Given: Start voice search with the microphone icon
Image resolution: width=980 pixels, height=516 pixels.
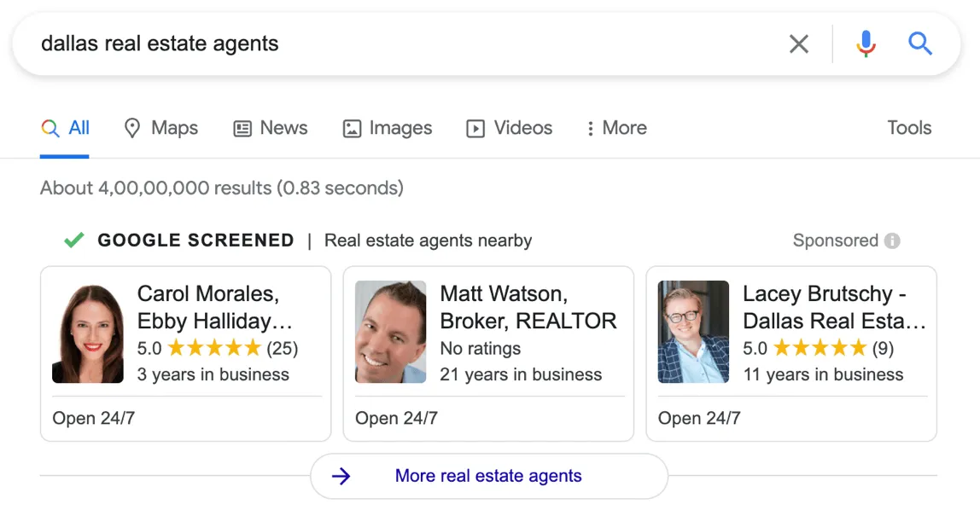Looking at the screenshot, I should (x=866, y=43).
